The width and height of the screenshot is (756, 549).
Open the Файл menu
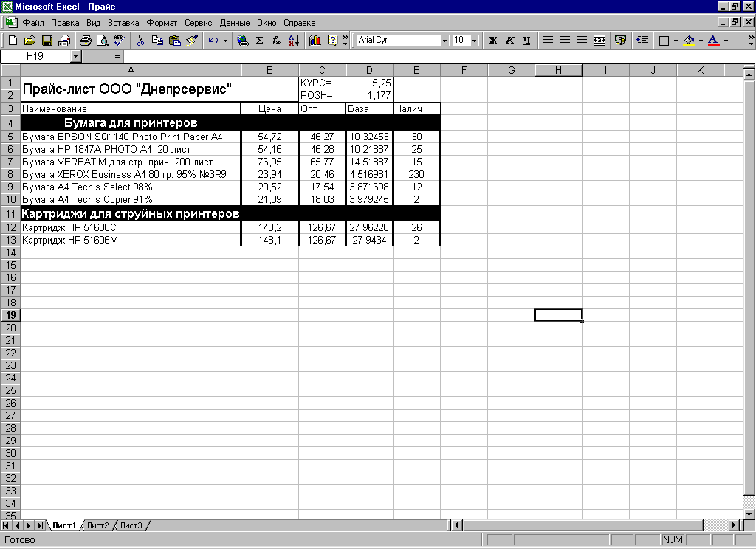point(33,23)
